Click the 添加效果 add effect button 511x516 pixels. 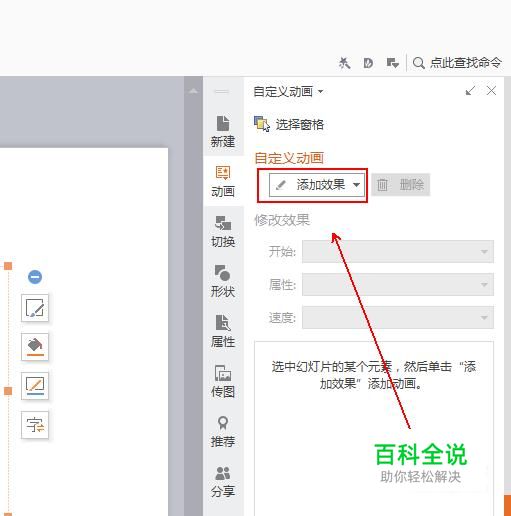coord(317,185)
